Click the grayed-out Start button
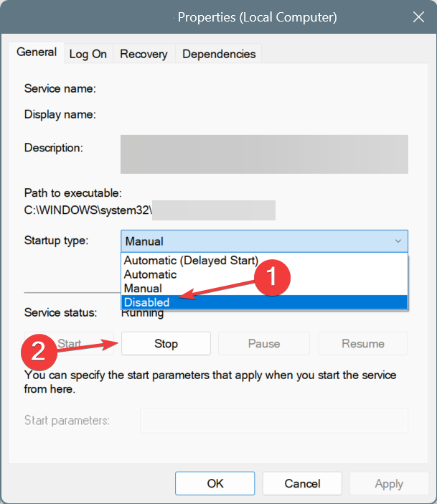The height and width of the screenshot is (504, 437). pos(69,344)
